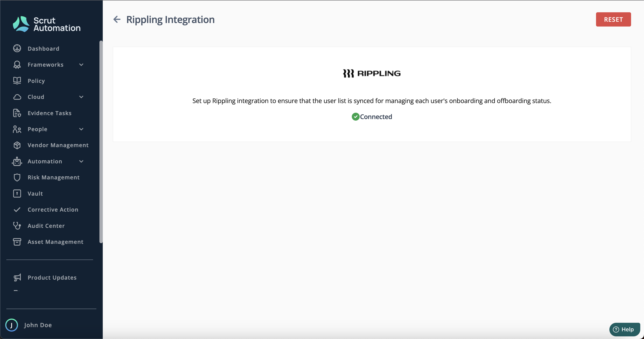Open Vendor Management section

click(58, 145)
